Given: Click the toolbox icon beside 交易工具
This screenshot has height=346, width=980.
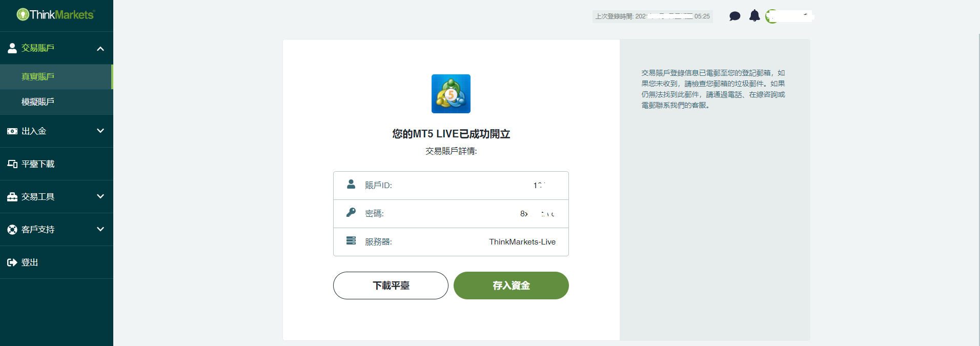Looking at the screenshot, I should tap(12, 197).
